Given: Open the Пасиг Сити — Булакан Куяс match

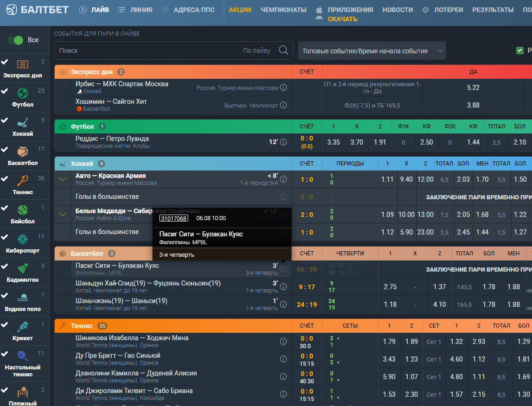Looking at the screenshot, I should point(117,266).
